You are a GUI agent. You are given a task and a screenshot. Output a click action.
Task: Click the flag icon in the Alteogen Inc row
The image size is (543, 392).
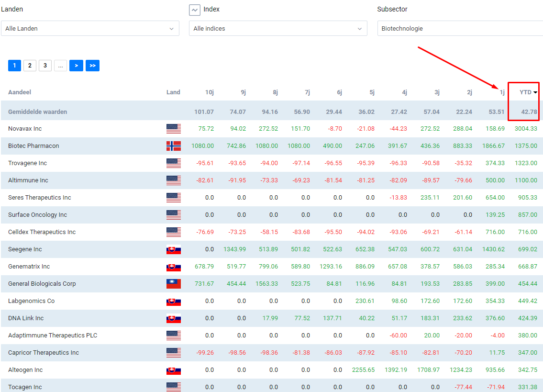[x=174, y=370]
